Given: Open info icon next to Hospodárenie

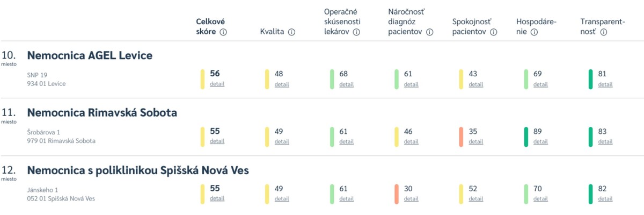Looking at the screenshot, I should click(535, 32).
